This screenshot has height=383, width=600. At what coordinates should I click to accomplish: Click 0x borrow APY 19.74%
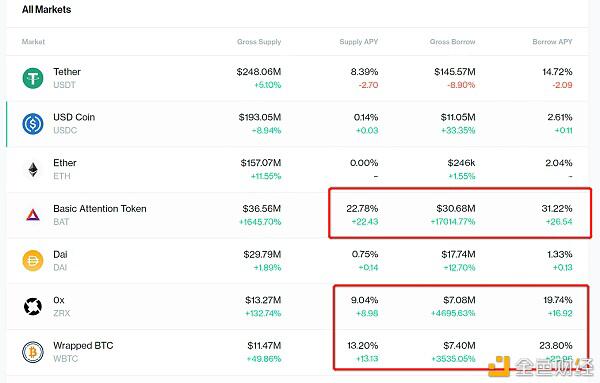point(558,300)
